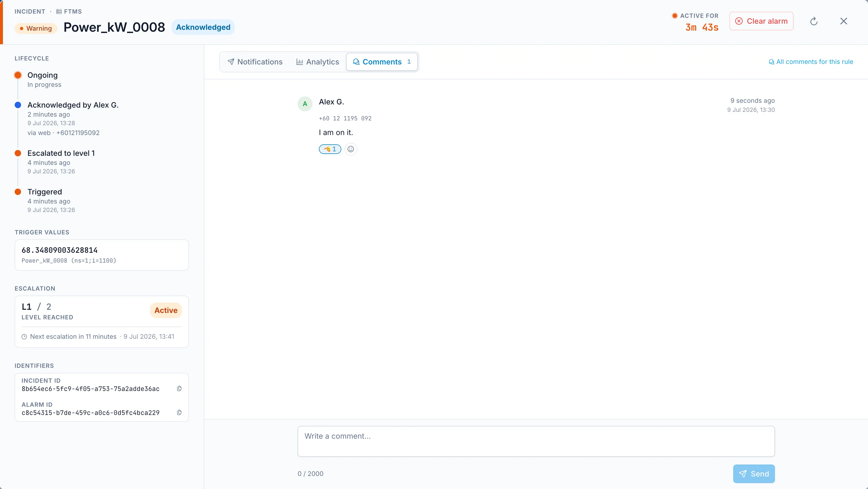Viewport: 868px width, 489px height.
Task: Click the Active escalation badge
Action: (166, 310)
